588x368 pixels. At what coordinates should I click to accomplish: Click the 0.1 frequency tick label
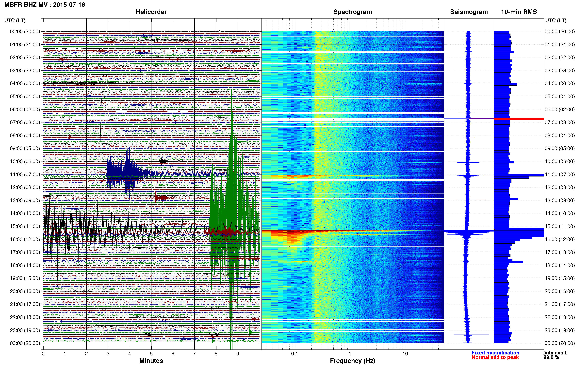click(295, 354)
